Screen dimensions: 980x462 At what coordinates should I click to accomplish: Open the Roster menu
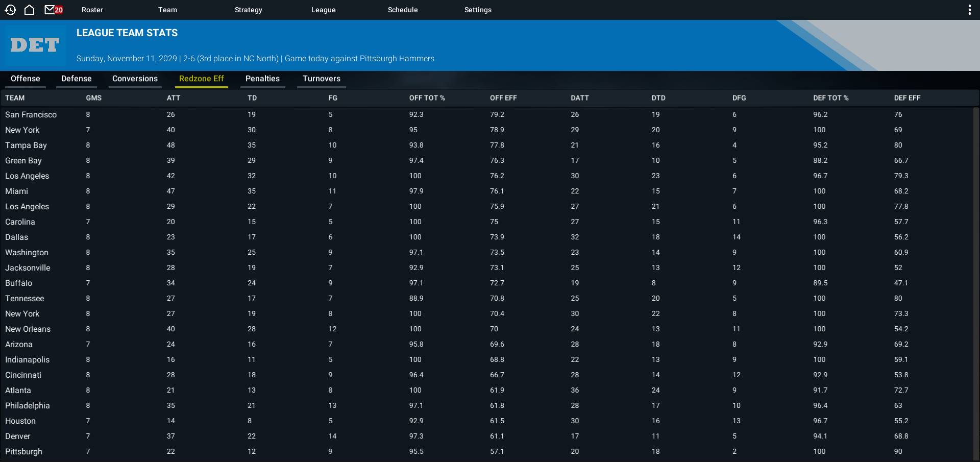92,10
